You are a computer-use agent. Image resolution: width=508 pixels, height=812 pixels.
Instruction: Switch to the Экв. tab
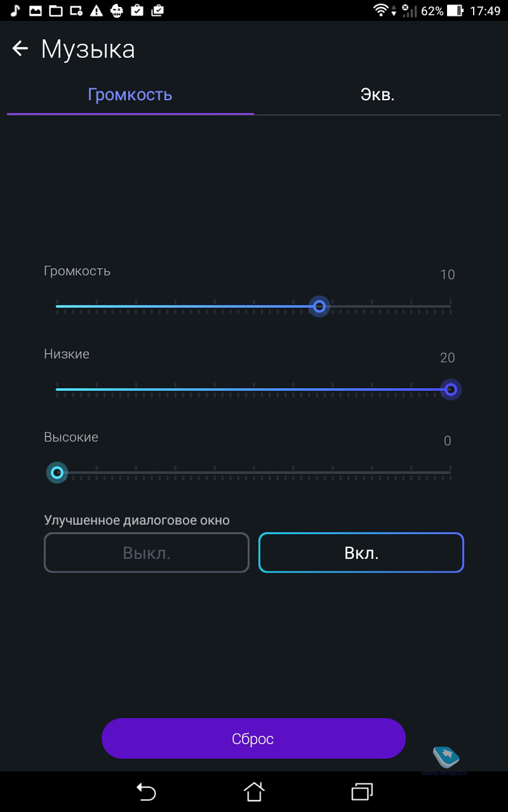click(x=377, y=95)
